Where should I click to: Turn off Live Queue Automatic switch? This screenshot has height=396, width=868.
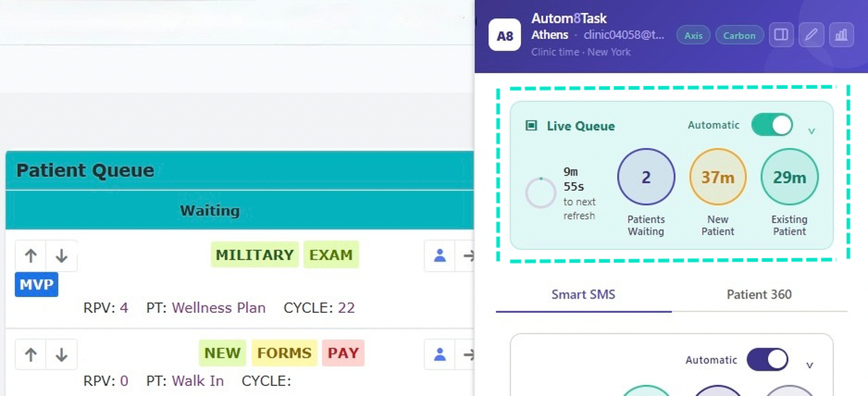pyautogui.click(x=772, y=124)
